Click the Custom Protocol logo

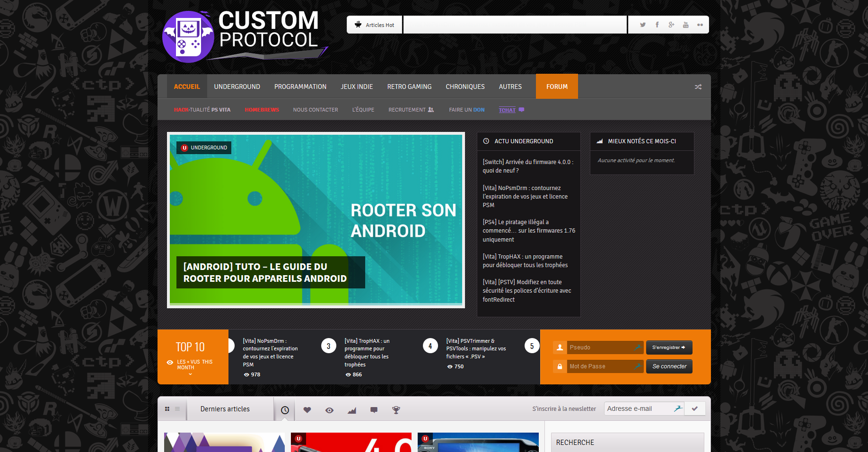point(245,36)
